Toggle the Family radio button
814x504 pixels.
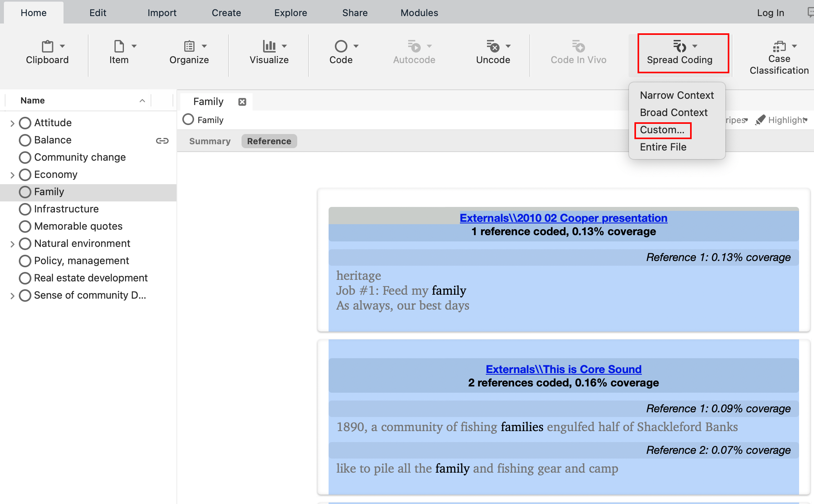[189, 120]
